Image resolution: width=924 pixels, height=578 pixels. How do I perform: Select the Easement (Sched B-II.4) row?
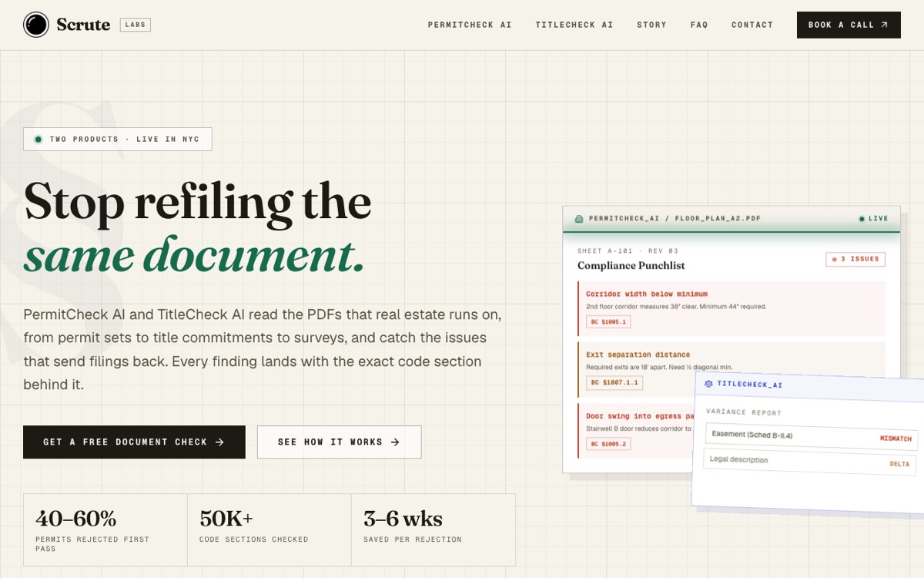click(x=812, y=436)
